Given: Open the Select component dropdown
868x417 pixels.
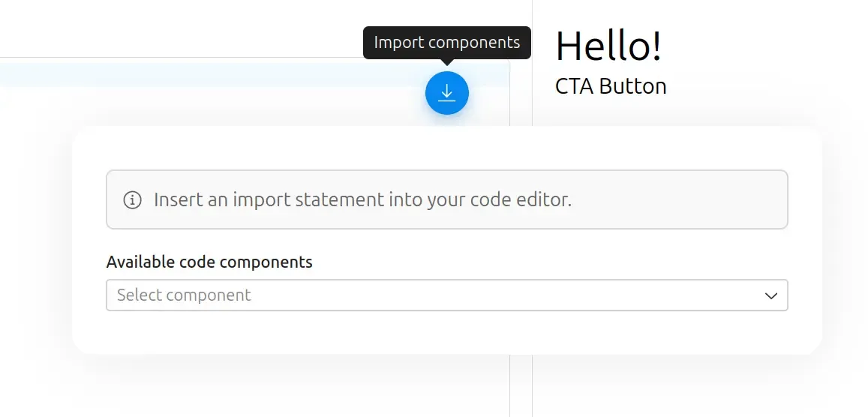Looking at the screenshot, I should coord(446,295).
